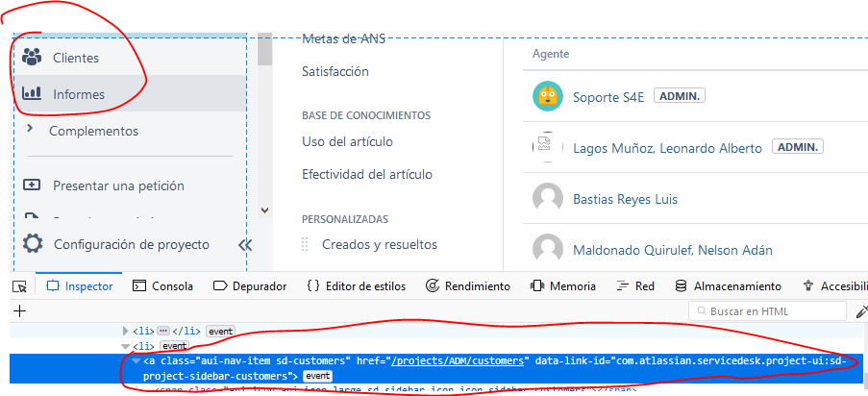868x396 pixels.
Task: Click the Presentar una petición icon
Action: (x=32, y=185)
